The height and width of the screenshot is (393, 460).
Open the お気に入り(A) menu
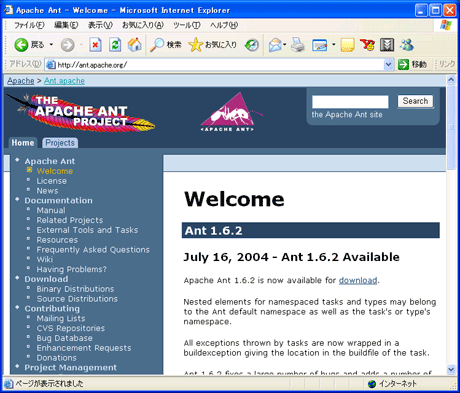[143, 25]
